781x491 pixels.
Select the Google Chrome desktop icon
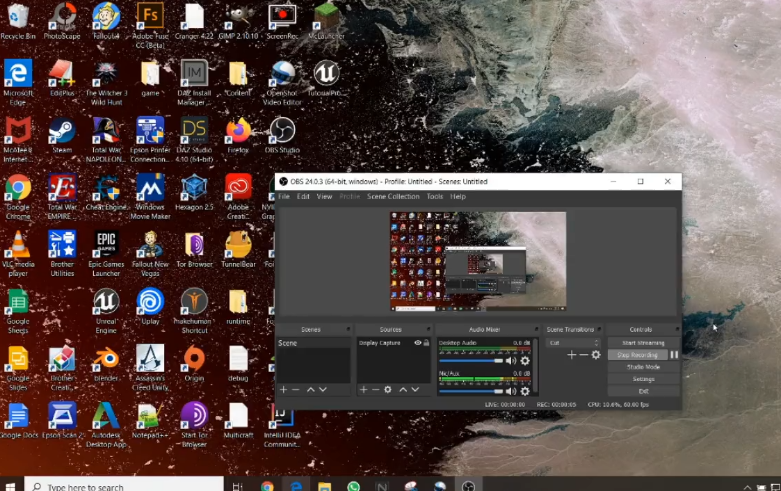(x=18, y=197)
